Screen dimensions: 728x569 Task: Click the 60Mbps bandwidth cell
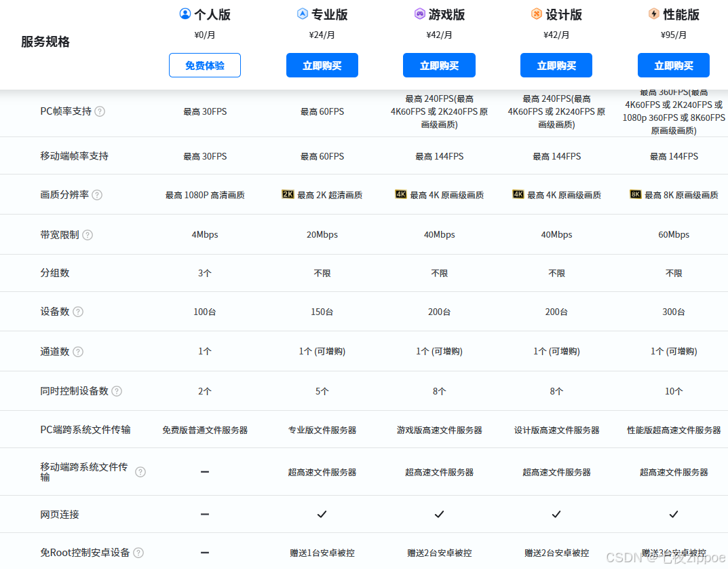tap(674, 235)
